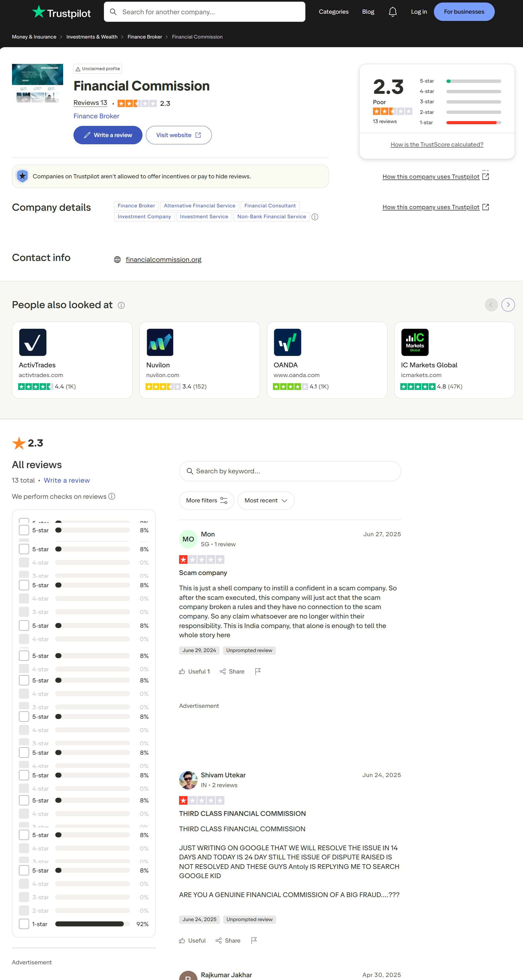
Task: Click the red 1-star bar in TrustScore card
Action: [x=474, y=123]
